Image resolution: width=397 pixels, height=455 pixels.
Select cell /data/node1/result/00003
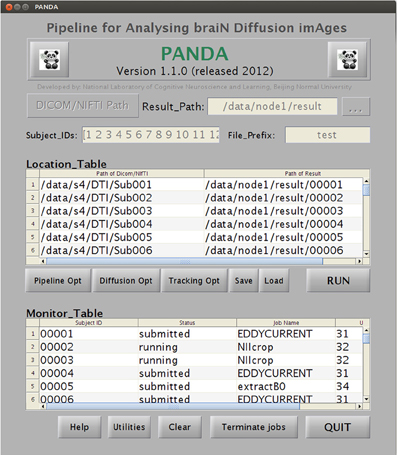click(x=284, y=211)
